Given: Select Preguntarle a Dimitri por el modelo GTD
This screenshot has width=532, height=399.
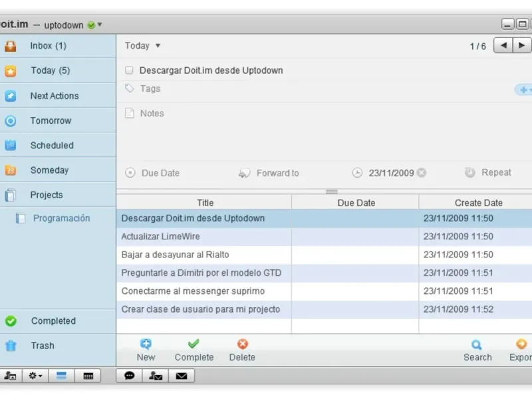Looking at the screenshot, I should pyautogui.click(x=325, y=273).
